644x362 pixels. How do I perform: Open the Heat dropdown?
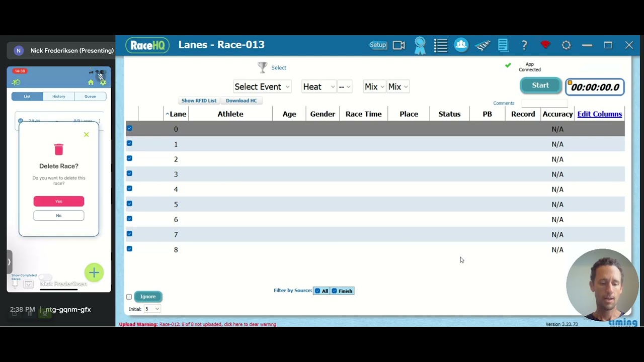319,86
